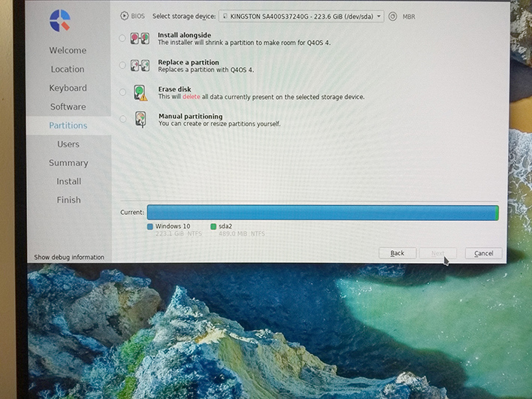Select the Erase disk radio button

[122, 92]
